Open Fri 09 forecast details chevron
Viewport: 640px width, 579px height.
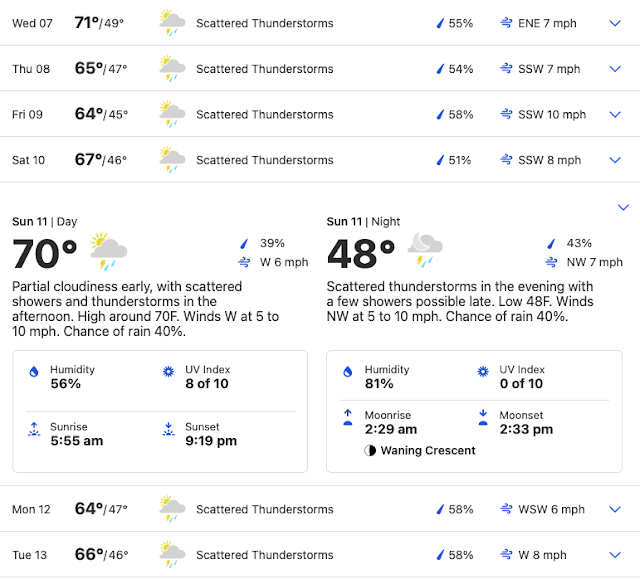coord(615,115)
